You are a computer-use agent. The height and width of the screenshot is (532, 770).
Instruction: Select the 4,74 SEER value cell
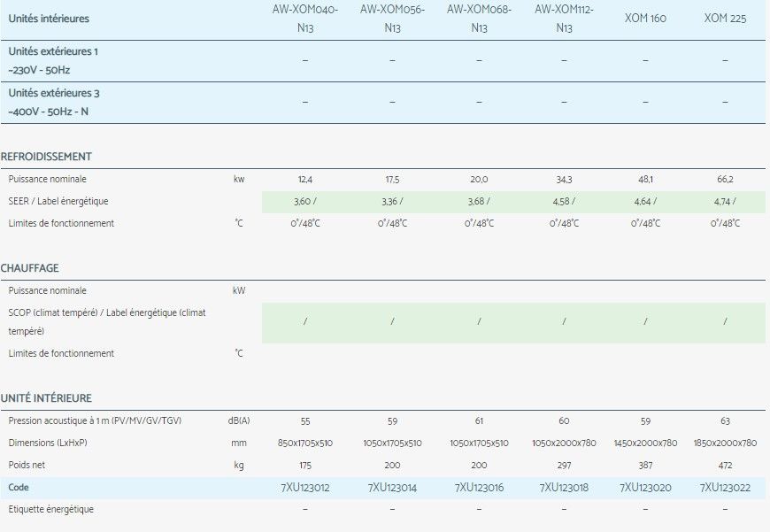point(725,202)
